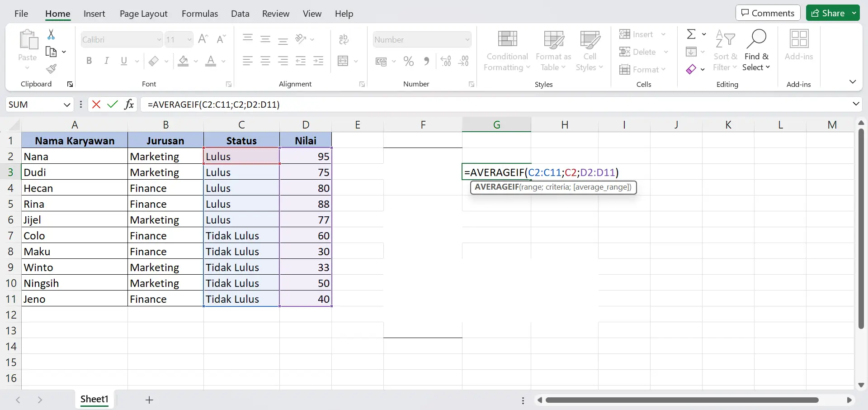Toggle Align Right
Screen dimensions: 868x410
point(283,61)
